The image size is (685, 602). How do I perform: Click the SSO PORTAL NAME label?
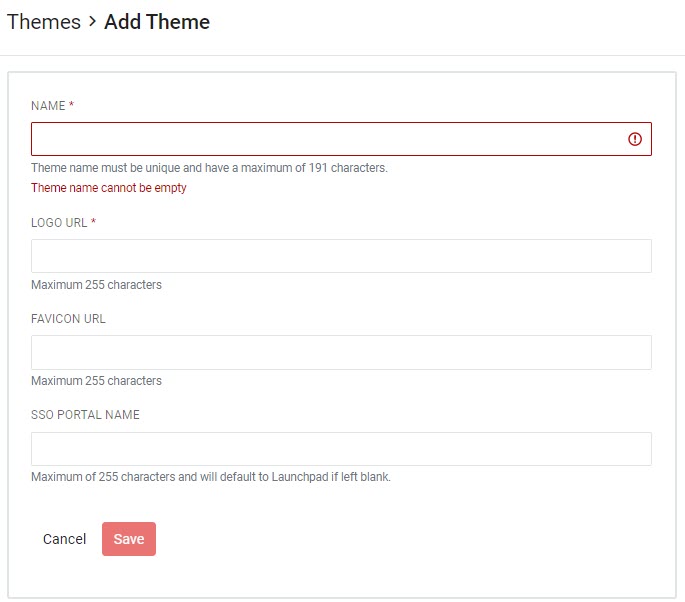(85, 415)
